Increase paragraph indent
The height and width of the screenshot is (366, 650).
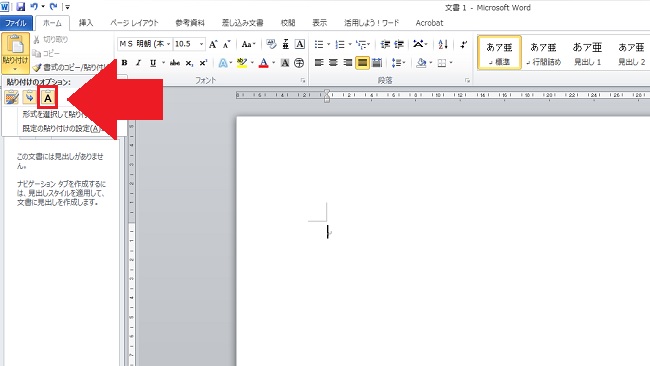[399, 44]
